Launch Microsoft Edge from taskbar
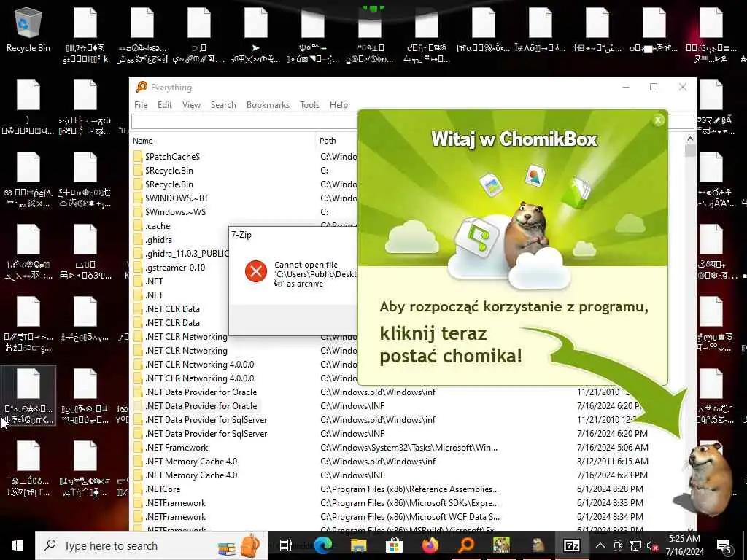Viewport: 747px width, 560px height. pyautogui.click(x=322, y=545)
